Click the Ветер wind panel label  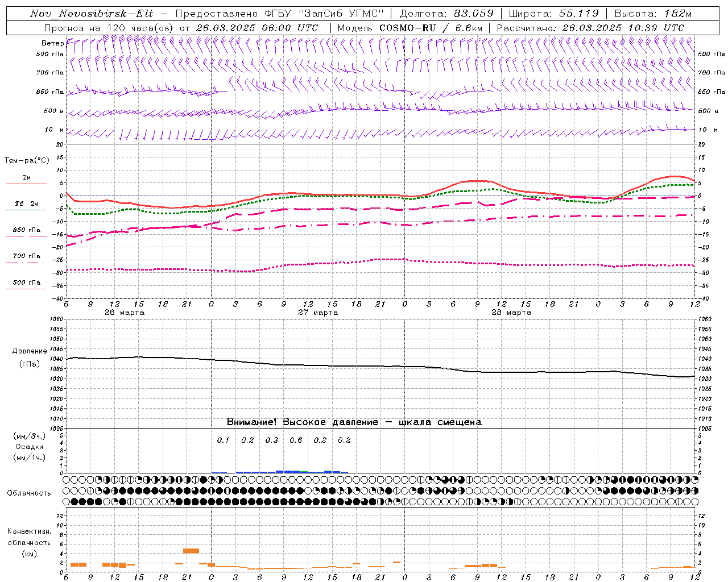coord(52,43)
